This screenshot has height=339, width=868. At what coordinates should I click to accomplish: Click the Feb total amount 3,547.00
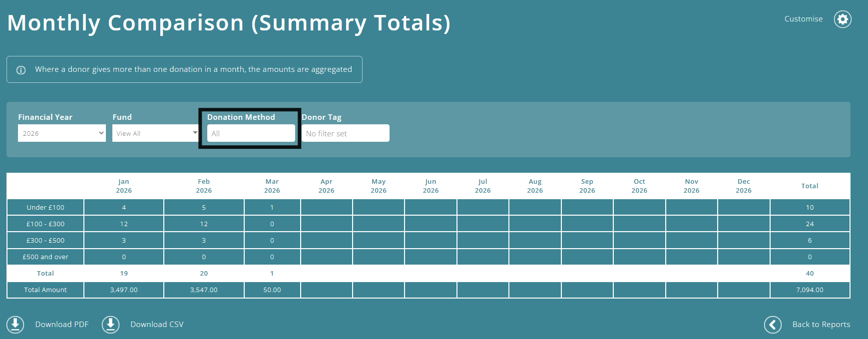pos(204,290)
